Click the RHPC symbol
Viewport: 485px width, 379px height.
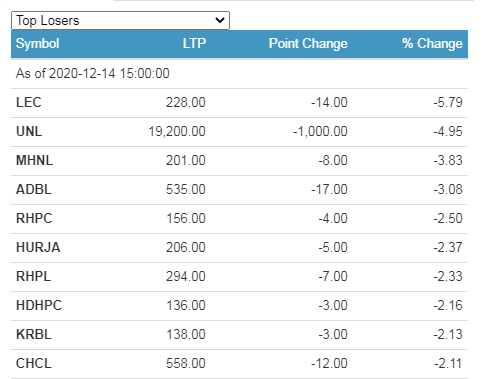point(34,218)
